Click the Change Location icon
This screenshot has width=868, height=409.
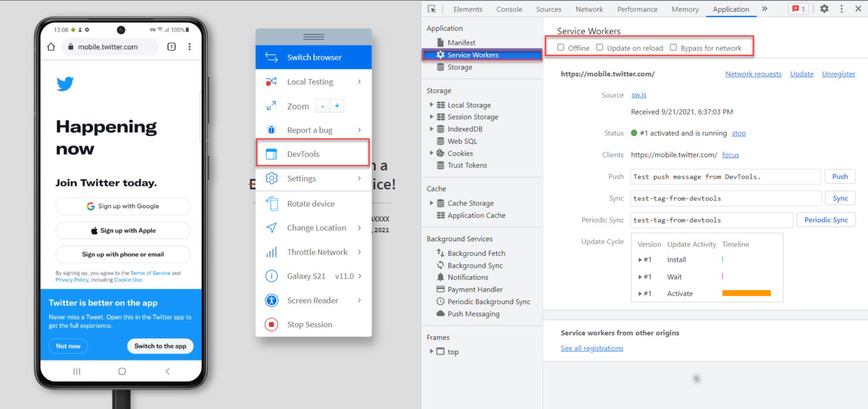click(271, 228)
